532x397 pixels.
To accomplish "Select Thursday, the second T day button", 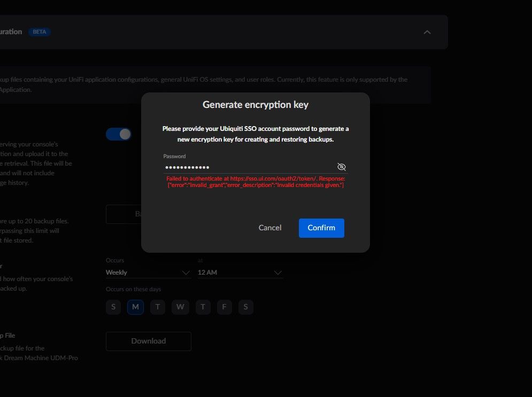I will coord(202,307).
